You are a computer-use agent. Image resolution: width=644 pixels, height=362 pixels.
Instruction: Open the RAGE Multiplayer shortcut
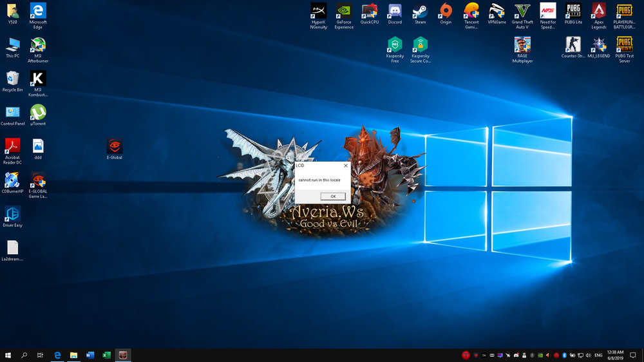tap(522, 45)
